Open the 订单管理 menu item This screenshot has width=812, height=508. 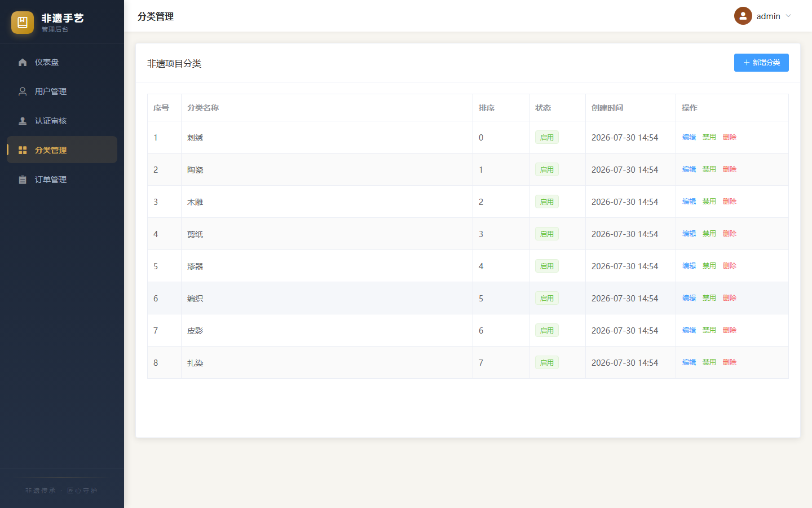click(62, 179)
